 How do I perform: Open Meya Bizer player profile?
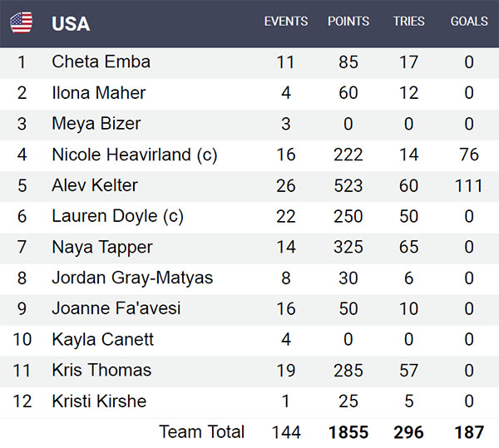96,124
